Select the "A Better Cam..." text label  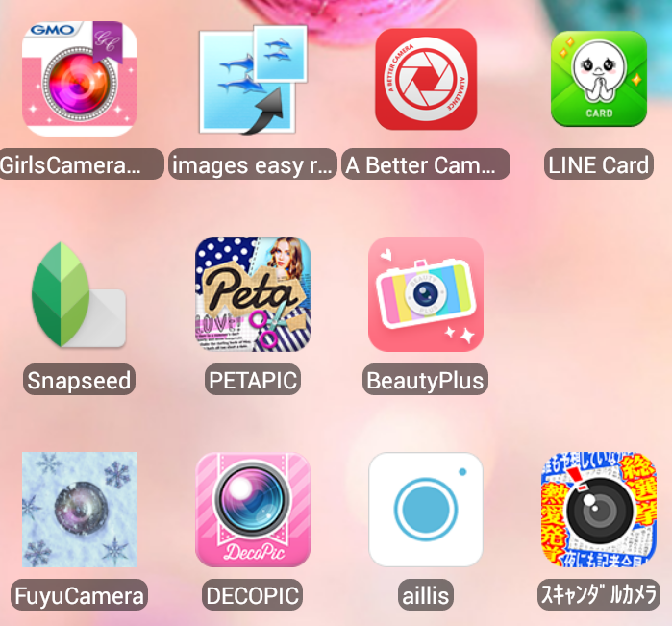click(426, 164)
